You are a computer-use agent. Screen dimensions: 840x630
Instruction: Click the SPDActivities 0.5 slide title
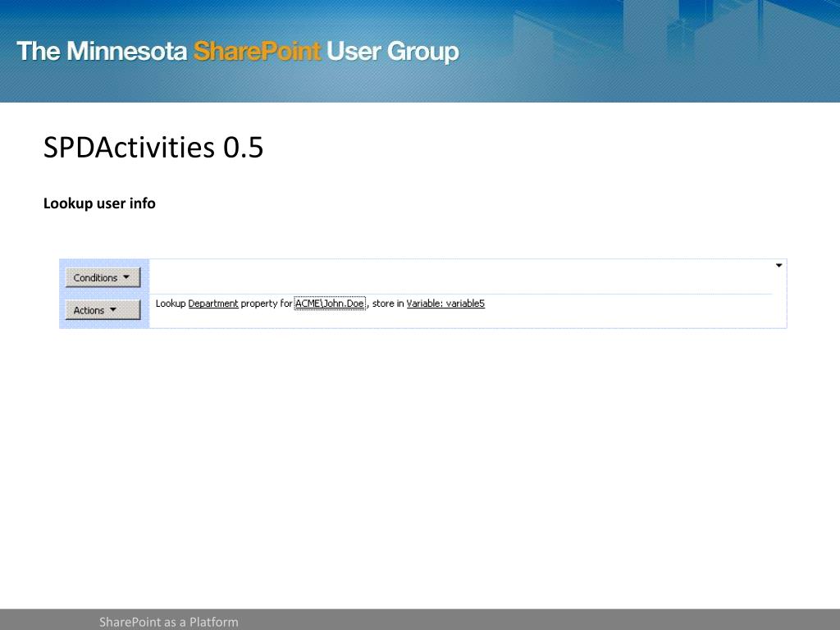[x=153, y=147]
